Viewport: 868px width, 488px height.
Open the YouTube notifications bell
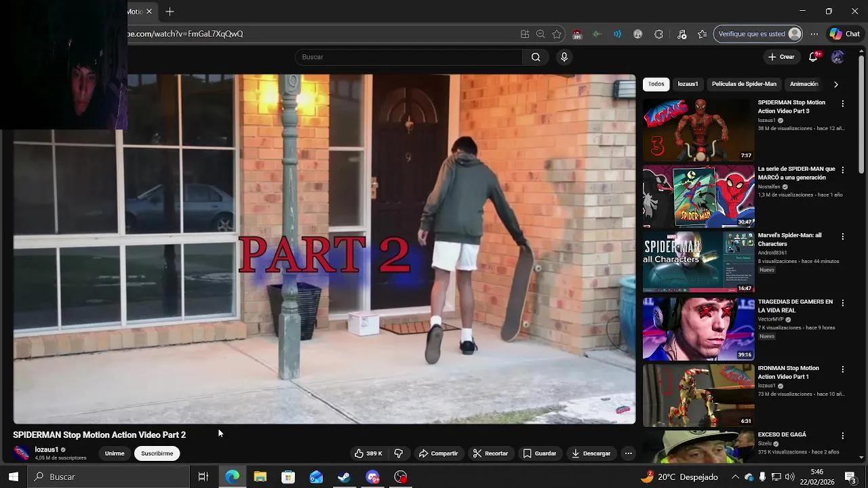point(813,57)
